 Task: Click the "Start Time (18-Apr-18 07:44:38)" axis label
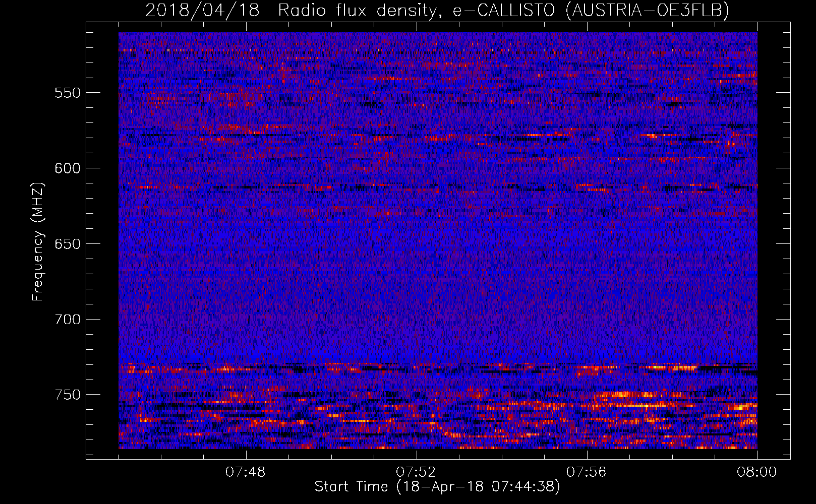(437, 487)
